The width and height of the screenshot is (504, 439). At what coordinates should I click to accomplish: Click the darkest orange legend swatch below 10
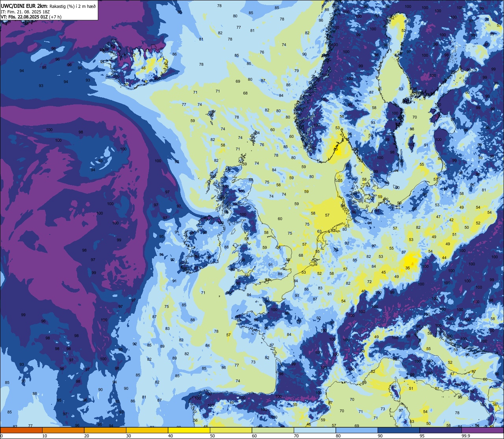click(21, 430)
